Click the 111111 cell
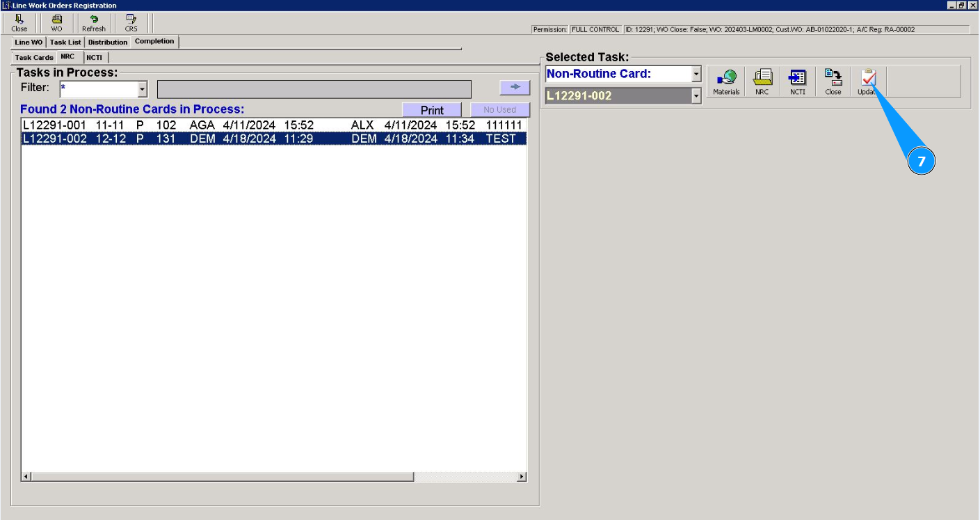The height and width of the screenshot is (520, 980). point(504,125)
